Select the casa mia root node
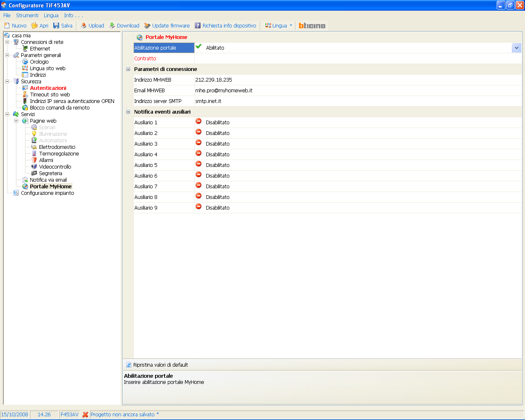Viewport: 525px width, 420px height. point(21,35)
